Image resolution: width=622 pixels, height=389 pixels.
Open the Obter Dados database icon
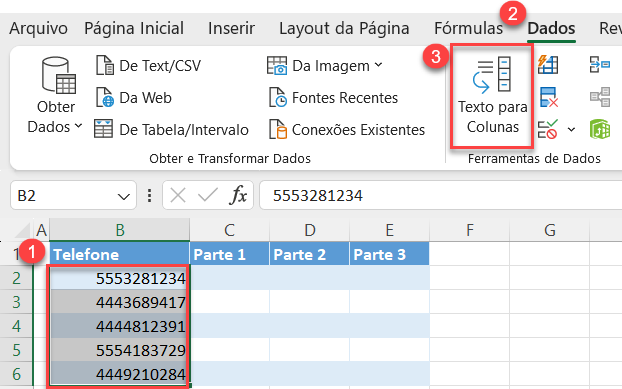tap(59, 75)
